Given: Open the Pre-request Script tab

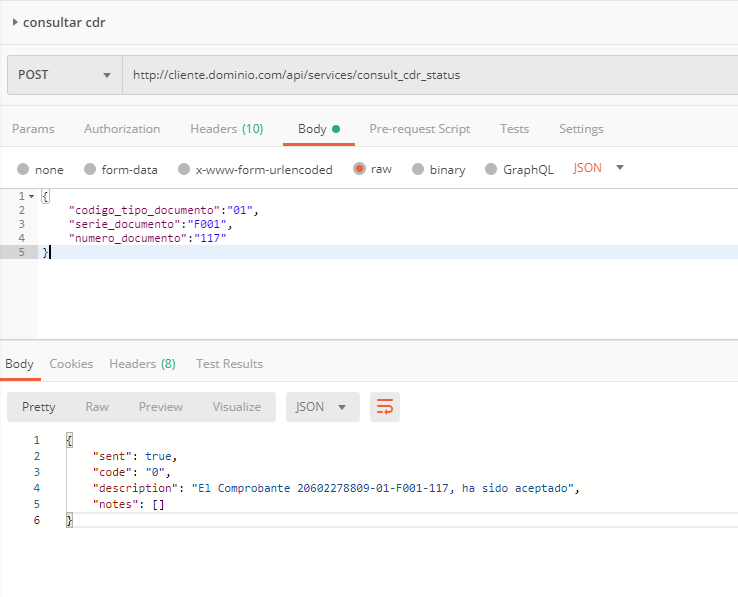Looking at the screenshot, I should pos(419,129).
